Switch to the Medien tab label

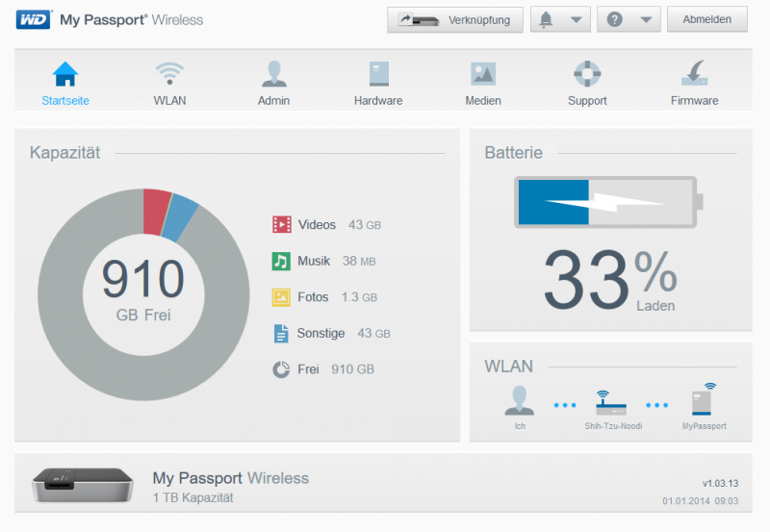pos(483,101)
